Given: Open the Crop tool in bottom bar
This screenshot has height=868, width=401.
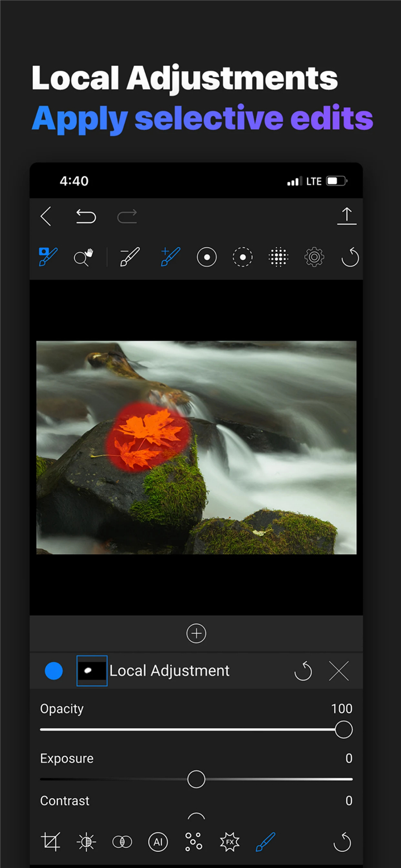Looking at the screenshot, I should pyautogui.click(x=51, y=841).
